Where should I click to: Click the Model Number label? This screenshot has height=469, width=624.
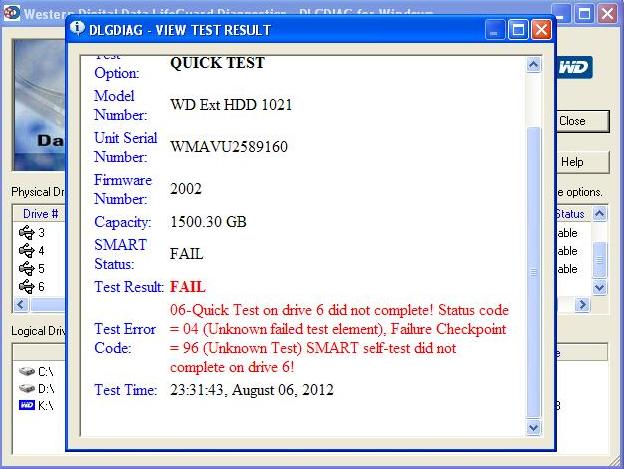pos(120,105)
